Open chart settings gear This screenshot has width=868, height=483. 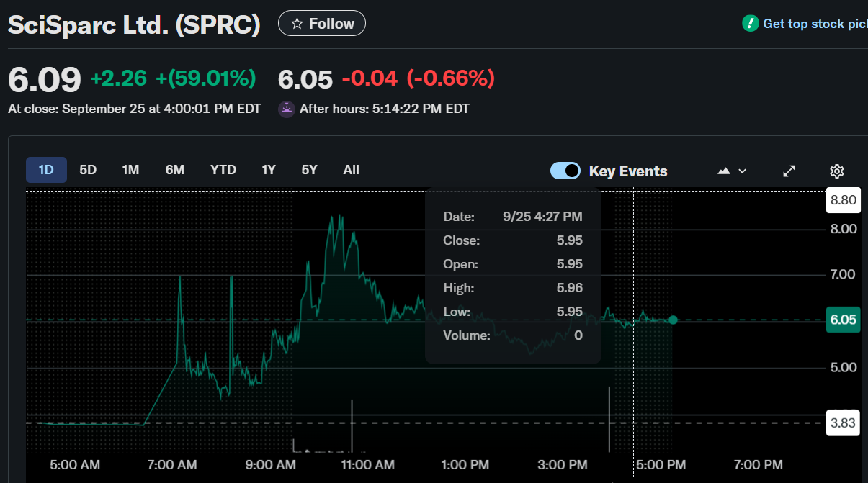(837, 171)
